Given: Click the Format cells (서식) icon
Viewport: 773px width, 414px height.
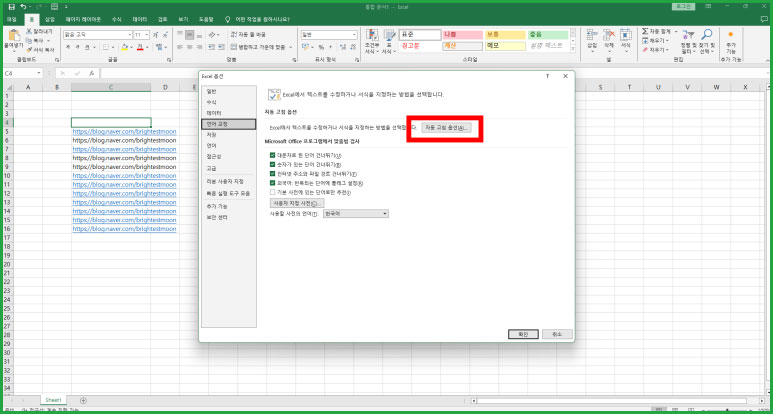Looking at the screenshot, I should pyautogui.click(x=626, y=35).
